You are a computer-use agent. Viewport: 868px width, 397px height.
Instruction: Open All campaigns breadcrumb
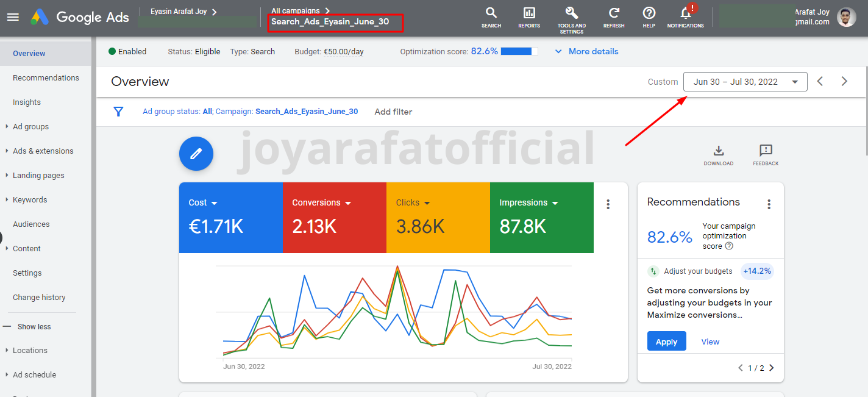pyautogui.click(x=300, y=10)
